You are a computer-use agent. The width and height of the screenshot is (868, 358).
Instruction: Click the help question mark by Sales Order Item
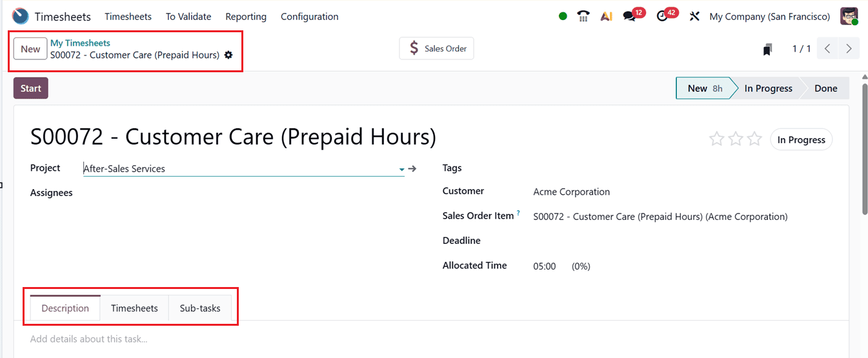point(518,213)
